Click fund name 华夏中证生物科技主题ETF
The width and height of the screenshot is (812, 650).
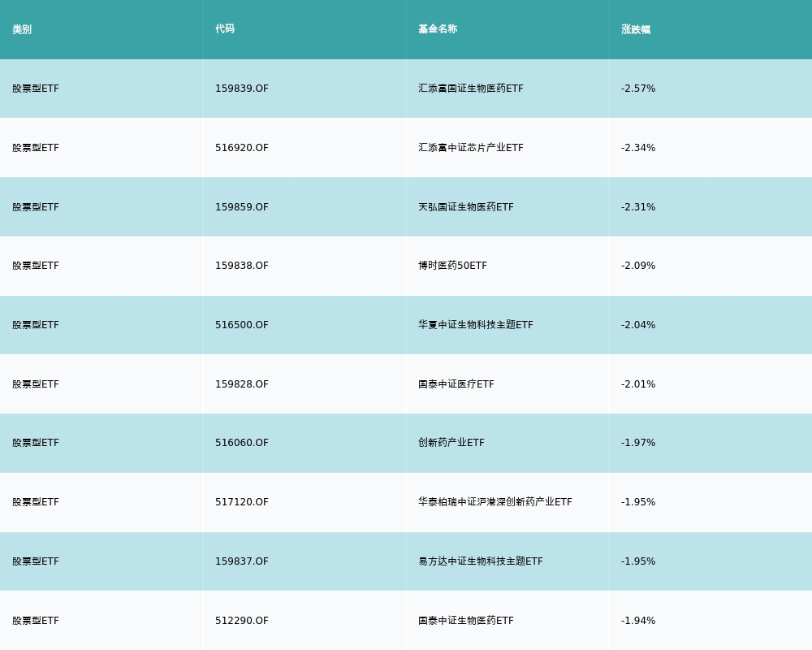coord(475,325)
